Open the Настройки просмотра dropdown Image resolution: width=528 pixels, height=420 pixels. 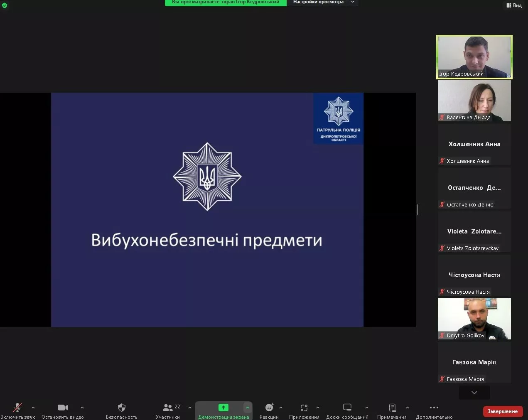coord(323,2)
